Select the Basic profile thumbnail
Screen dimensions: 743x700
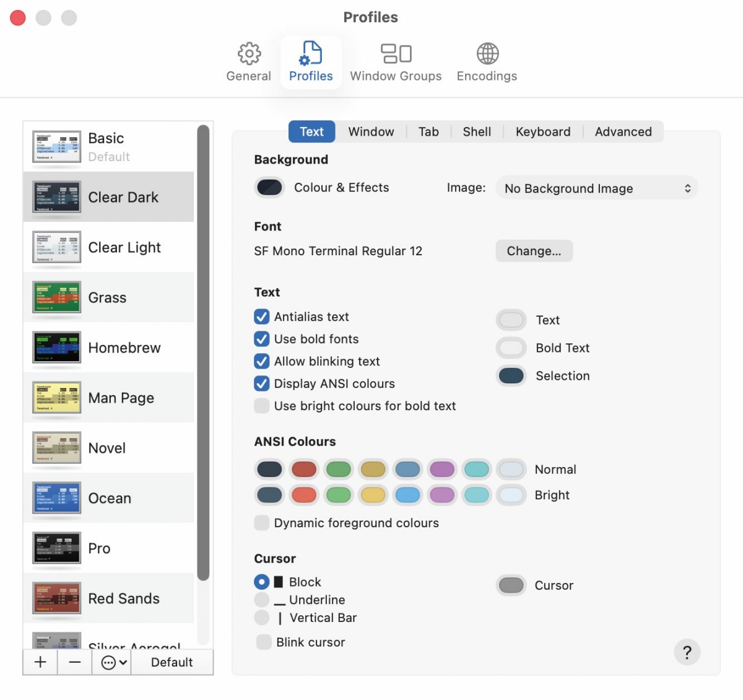(57, 147)
